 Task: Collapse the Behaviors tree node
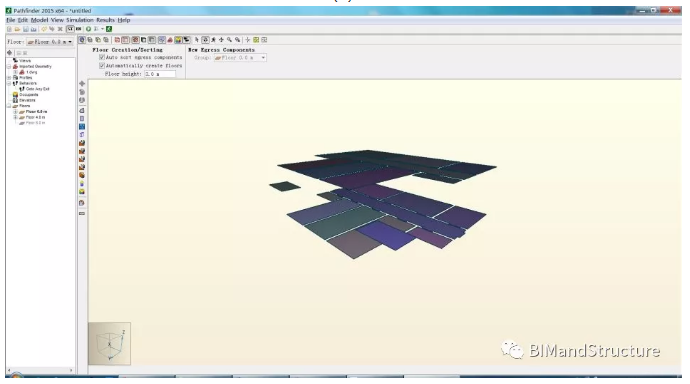click(x=9, y=83)
